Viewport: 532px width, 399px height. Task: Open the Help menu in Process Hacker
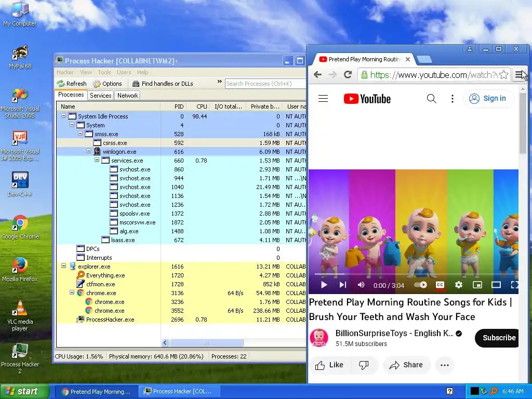pyautogui.click(x=142, y=72)
